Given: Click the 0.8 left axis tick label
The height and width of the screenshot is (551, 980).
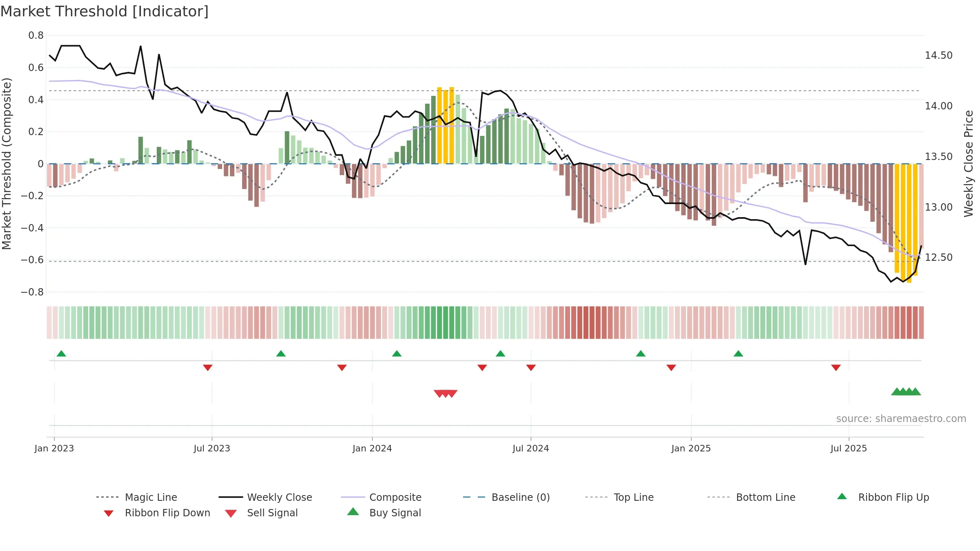Looking at the screenshot, I should coord(36,36).
